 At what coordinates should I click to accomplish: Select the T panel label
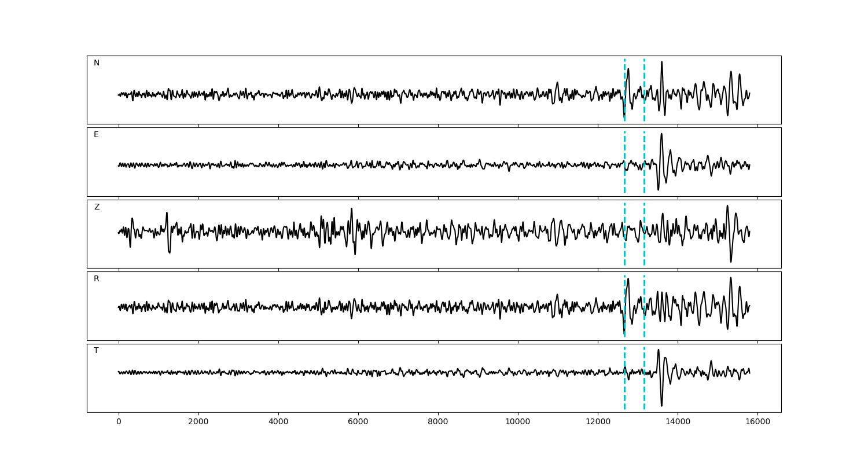click(x=96, y=351)
